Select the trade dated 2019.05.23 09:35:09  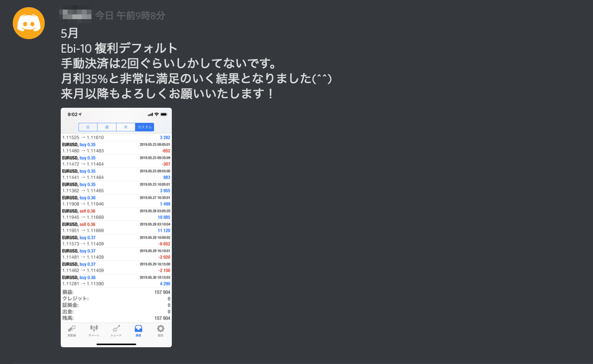pos(116,161)
